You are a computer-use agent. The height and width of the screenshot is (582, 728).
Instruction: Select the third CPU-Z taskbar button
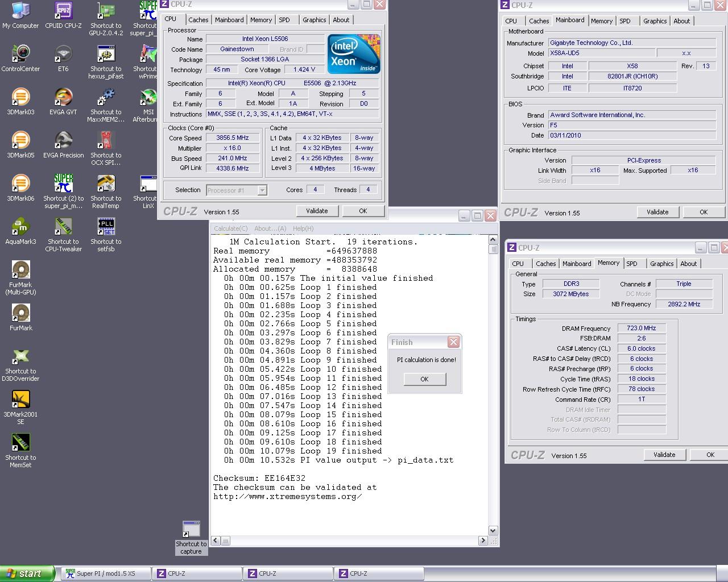coord(379,573)
